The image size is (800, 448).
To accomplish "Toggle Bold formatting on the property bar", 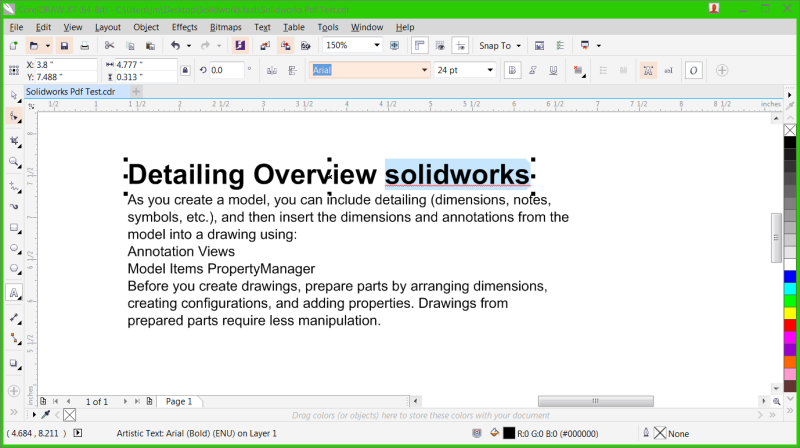I will click(x=512, y=70).
